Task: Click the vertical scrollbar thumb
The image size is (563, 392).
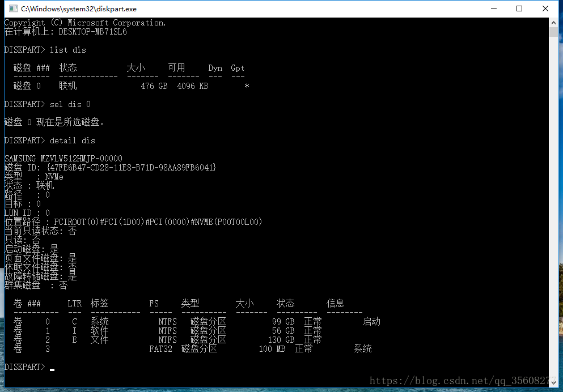Action: [554, 32]
